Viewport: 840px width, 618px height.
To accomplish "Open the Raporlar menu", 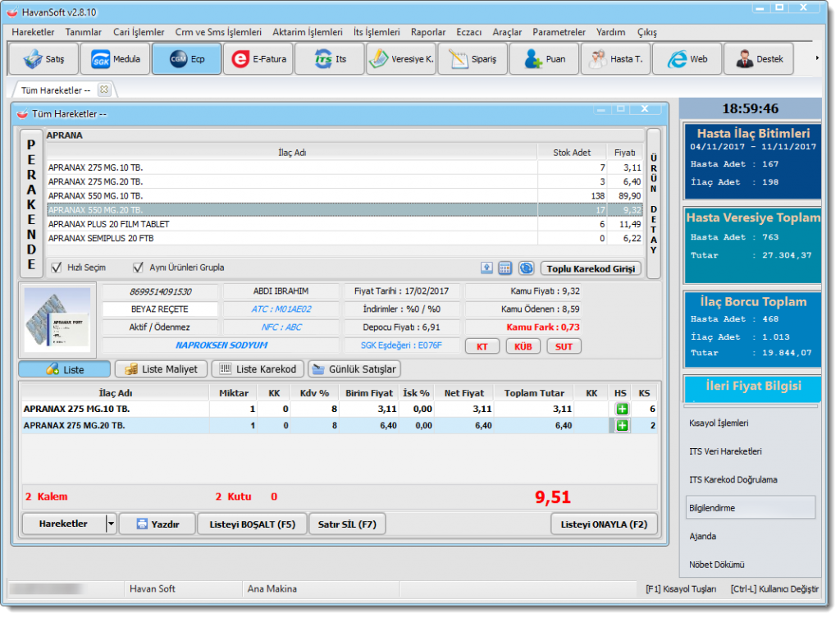I will coord(428,32).
